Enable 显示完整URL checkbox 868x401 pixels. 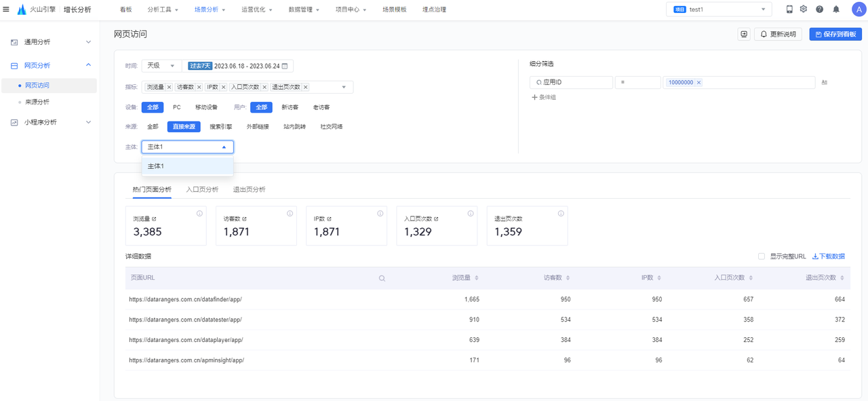(762, 256)
